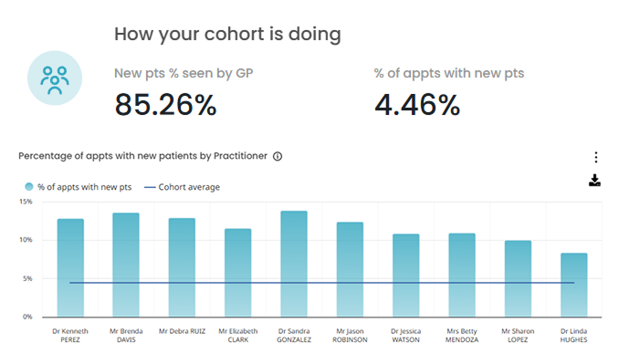Click the teal legend circle swatch
Screen dimensions: 619x364
29,187
